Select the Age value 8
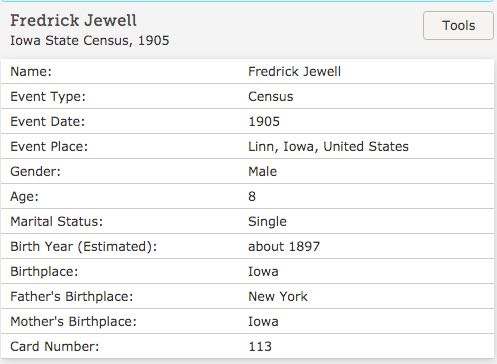Screen dimensions: 497x364 (252, 197)
